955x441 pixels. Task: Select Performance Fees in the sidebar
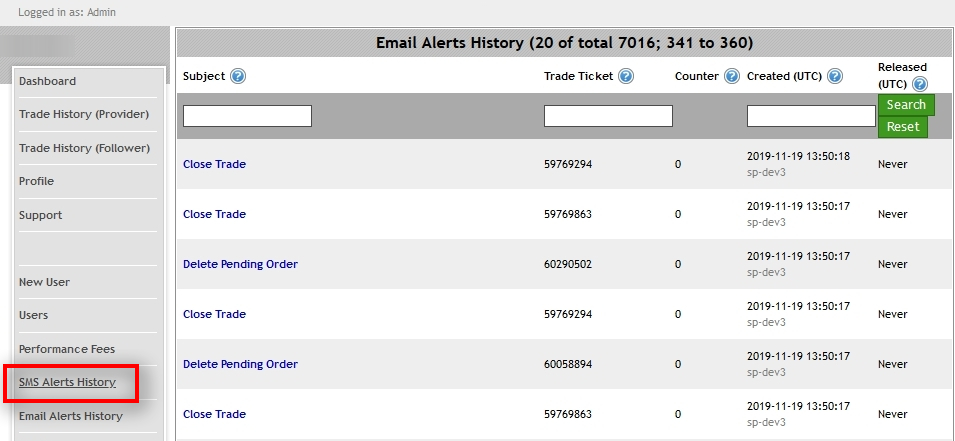67,349
